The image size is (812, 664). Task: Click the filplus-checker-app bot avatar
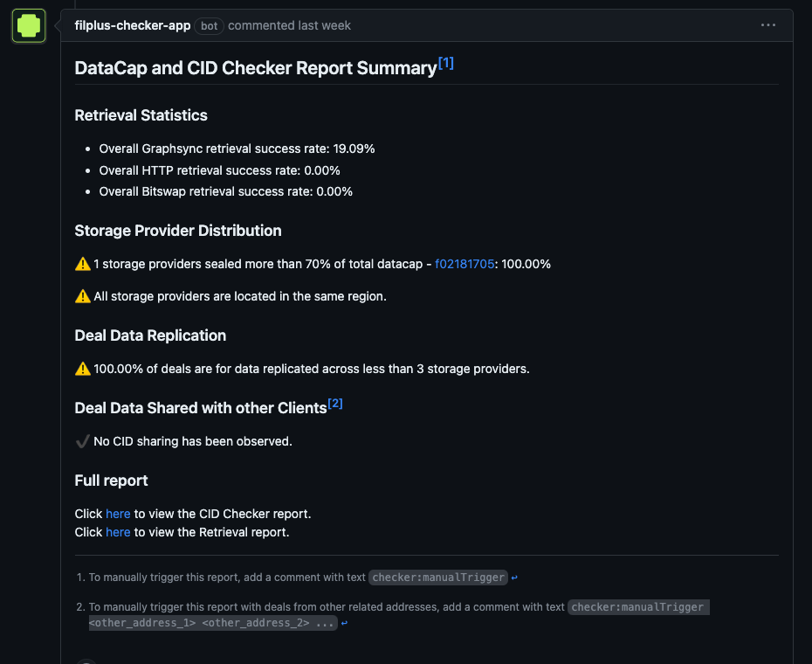click(28, 25)
